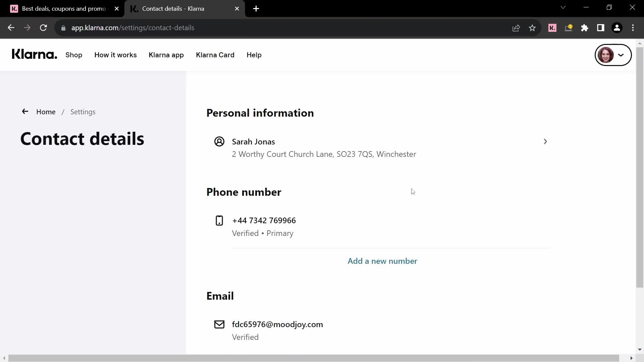
Task: Go to Home breadcrumb link
Action: (46, 112)
